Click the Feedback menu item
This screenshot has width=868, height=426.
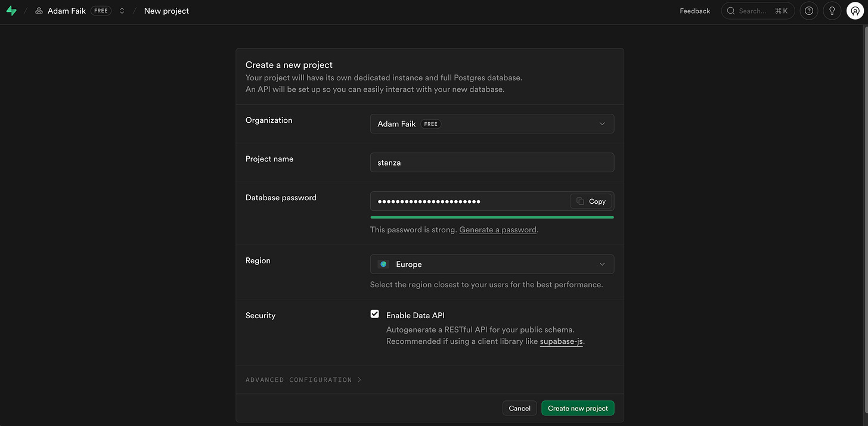(x=694, y=10)
